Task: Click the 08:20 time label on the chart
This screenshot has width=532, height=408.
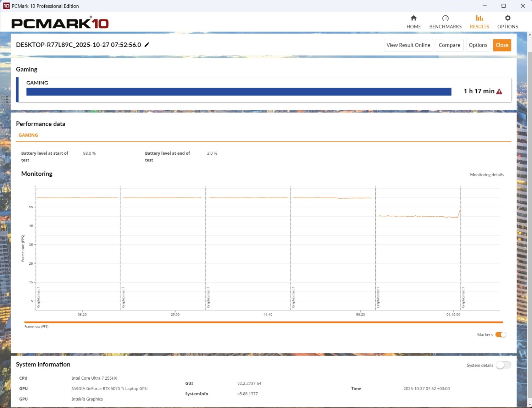Action: point(82,314)
